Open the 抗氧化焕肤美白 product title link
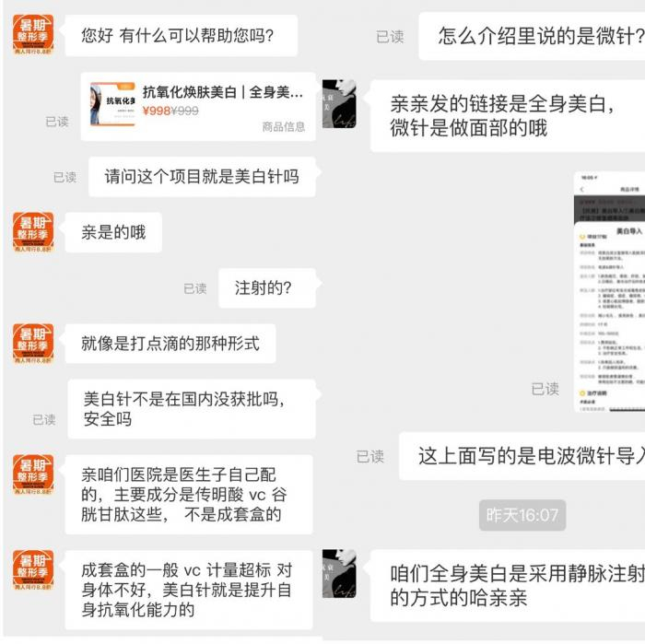The height and width of the screenshot is (644, 645). (223, 92)
